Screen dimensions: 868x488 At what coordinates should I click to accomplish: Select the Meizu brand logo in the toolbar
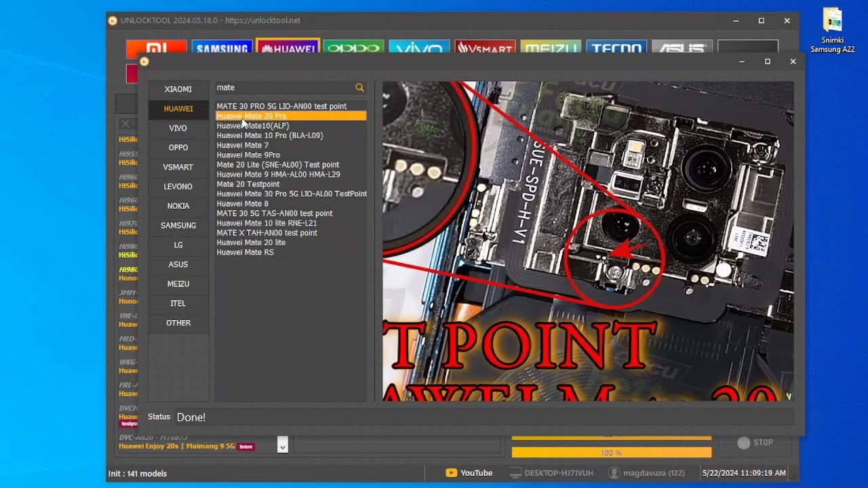coord(551,48)
